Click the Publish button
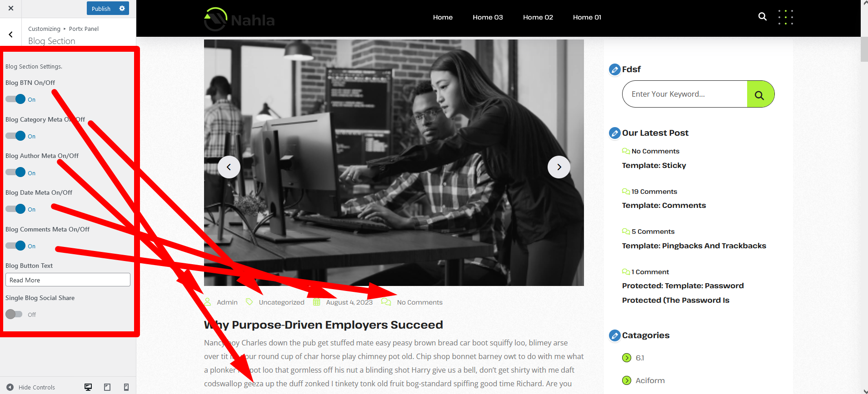This screenshot has height=394, width=868. tap(101, 9)
